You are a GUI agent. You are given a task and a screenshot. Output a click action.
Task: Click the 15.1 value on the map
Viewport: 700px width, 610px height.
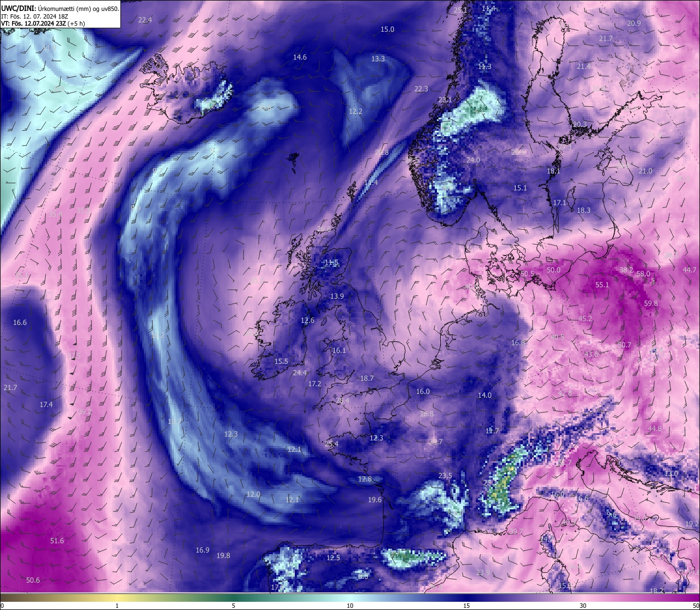click(x=520, y=188)
